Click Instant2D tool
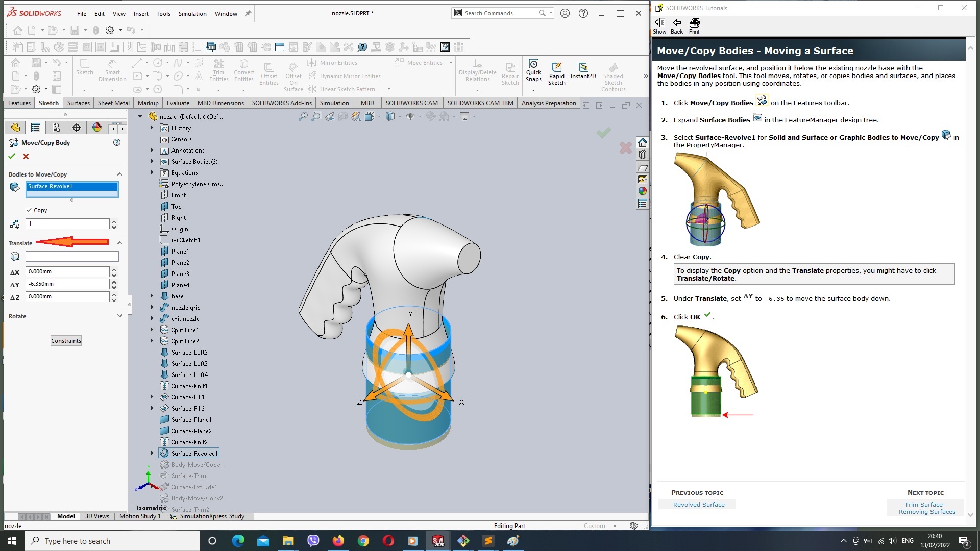980x551 pixels. tap(583, 71)
